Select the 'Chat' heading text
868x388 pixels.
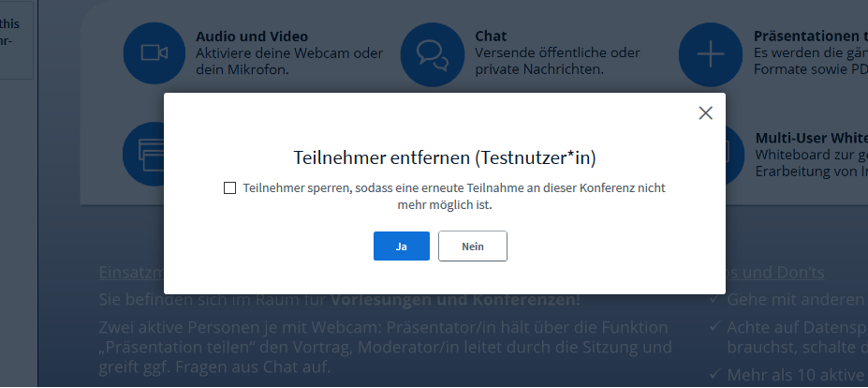pos(491,37)
